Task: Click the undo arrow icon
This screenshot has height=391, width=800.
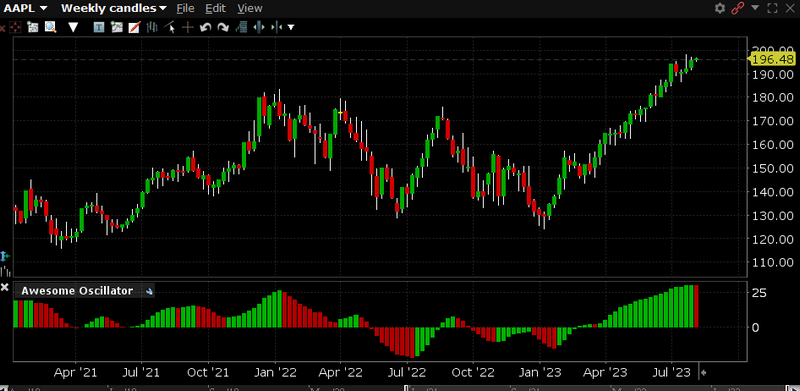Action: tap(205, 27)
